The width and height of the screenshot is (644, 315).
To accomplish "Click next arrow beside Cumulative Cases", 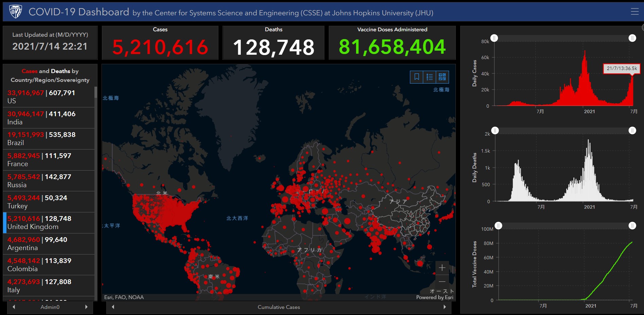I will (445, 307).
